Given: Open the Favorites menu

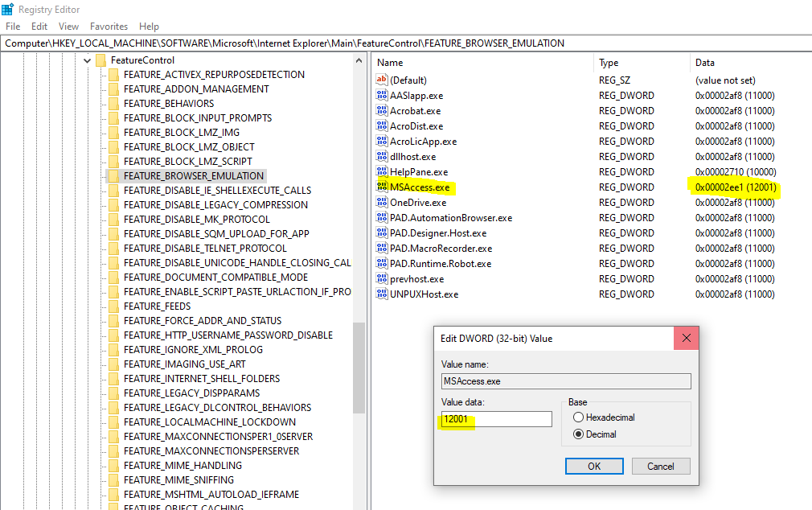Looking at the screenshot, I should tap(109, 27).
